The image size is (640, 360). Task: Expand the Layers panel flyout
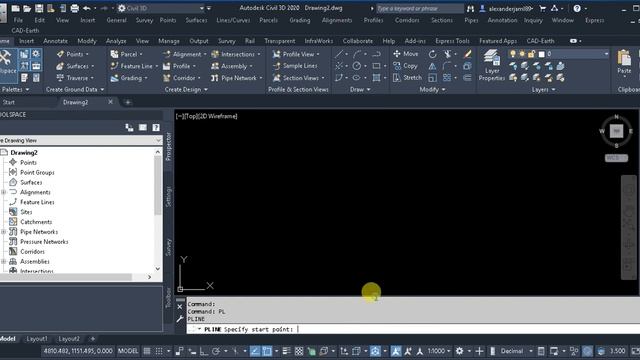coord(543,89)
